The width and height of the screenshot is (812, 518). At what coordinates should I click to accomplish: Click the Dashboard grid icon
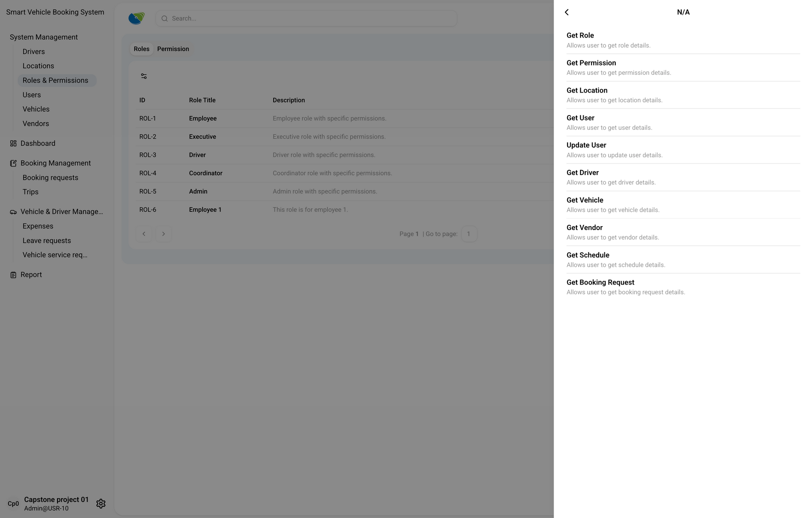(13, 143)
